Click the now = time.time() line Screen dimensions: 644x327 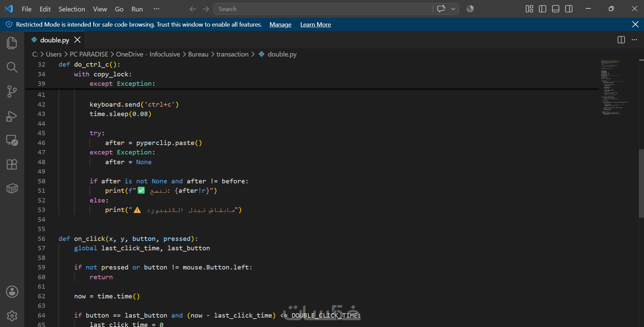[107, 296]
